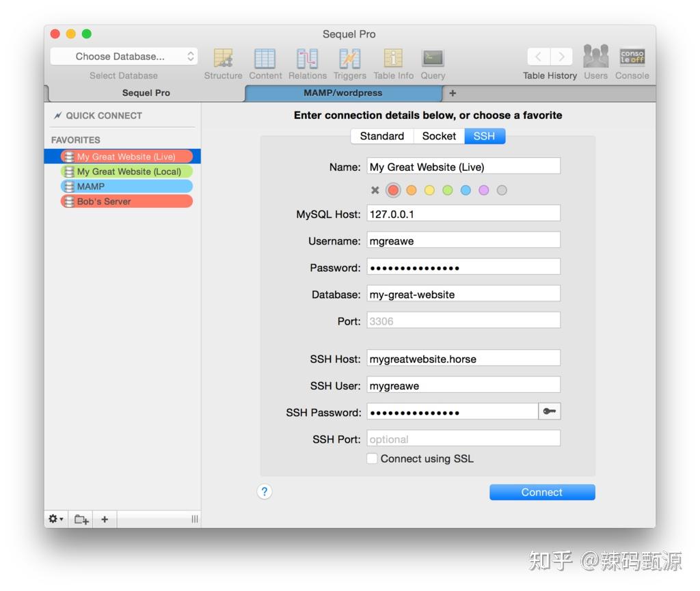Open the Triggers view
This screenshot has width=700, height=591.
[x=349, y=64]
